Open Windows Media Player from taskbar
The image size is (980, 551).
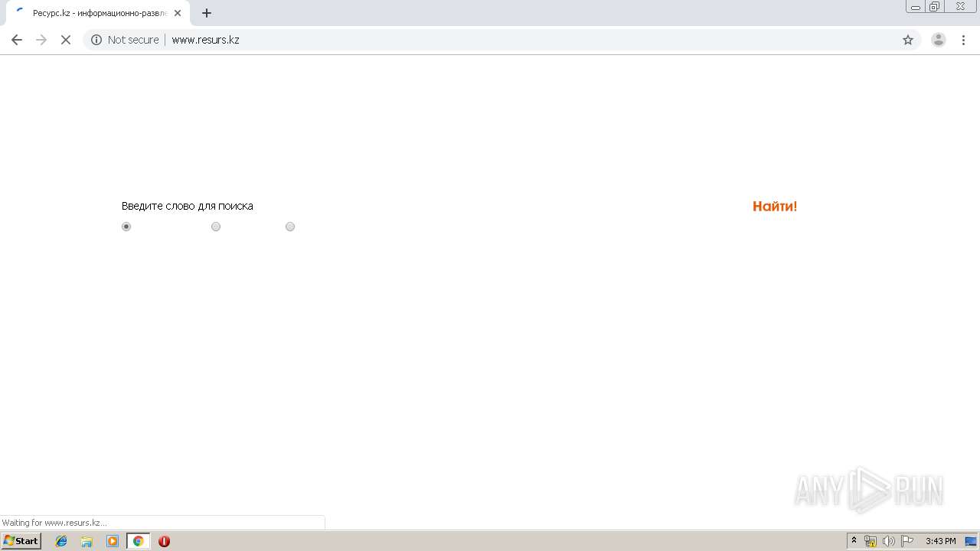tap(113, 541)
